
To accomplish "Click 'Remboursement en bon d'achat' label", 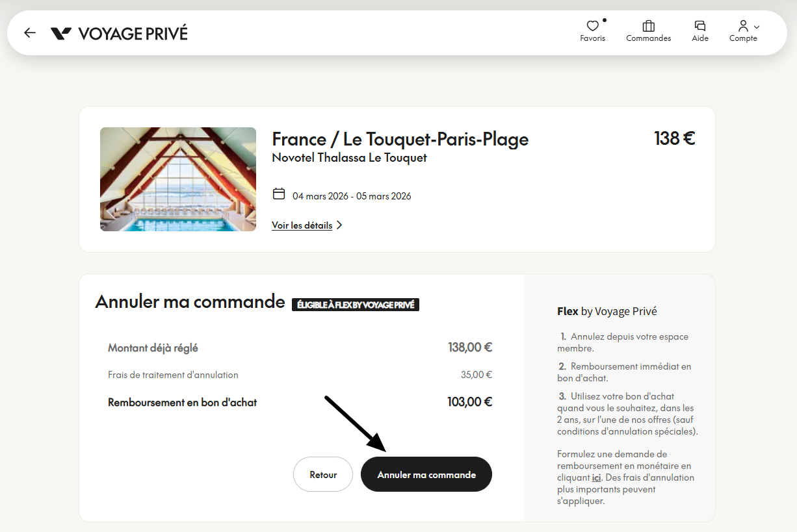I will coord(183,403).
